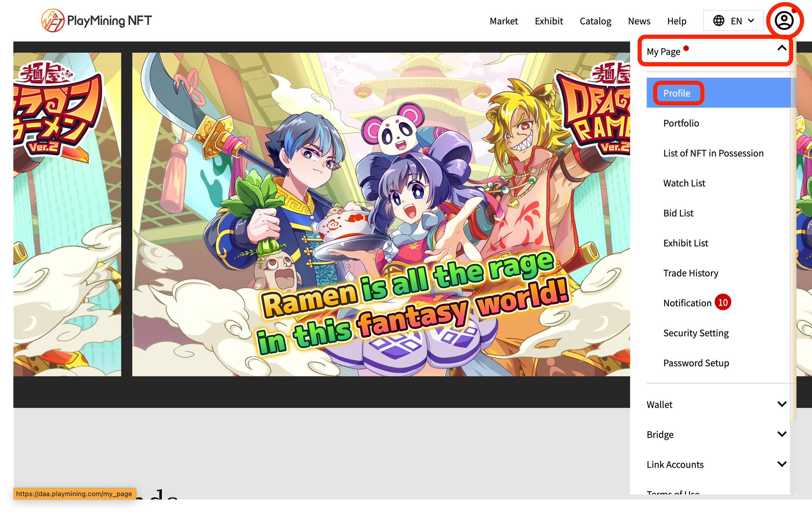Open the News link
Image resolution: width=812 pixels, height=515 pixels.
click(x=639, y=21)
